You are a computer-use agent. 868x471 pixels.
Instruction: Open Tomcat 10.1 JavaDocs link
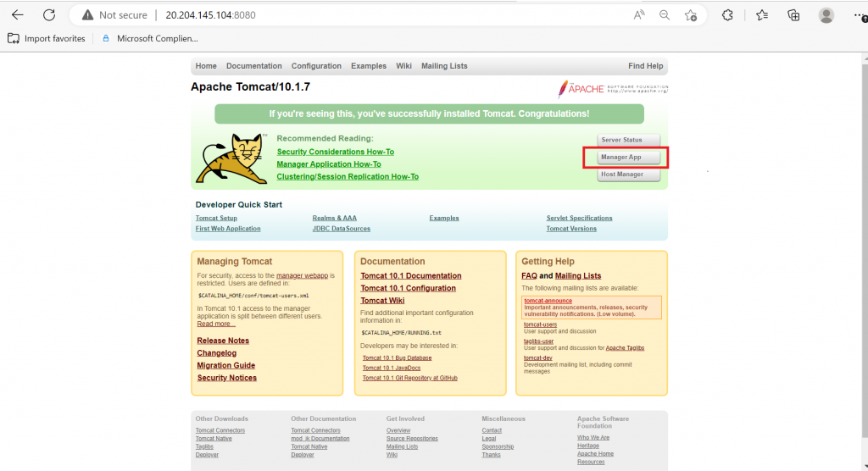coord(392,368)
